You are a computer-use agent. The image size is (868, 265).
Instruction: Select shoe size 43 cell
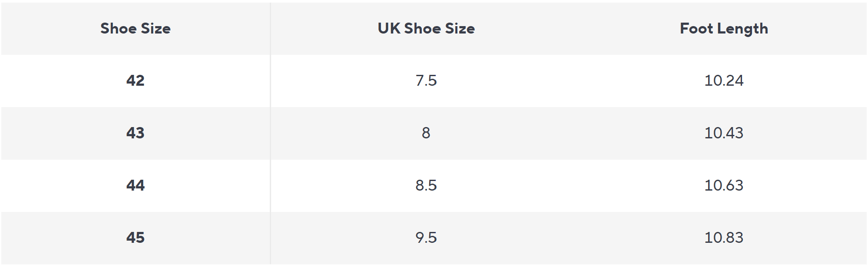[136, 133]
